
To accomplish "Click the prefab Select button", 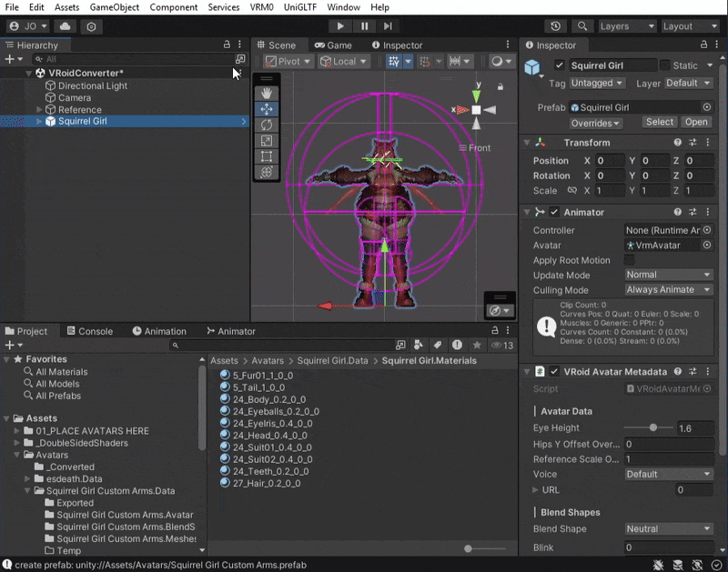I will (659, 122).
